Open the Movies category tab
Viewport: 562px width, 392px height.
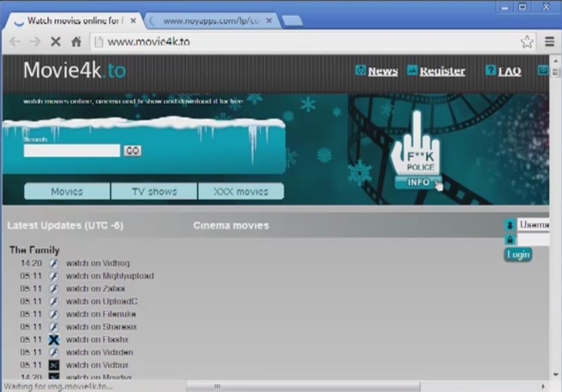67,192
